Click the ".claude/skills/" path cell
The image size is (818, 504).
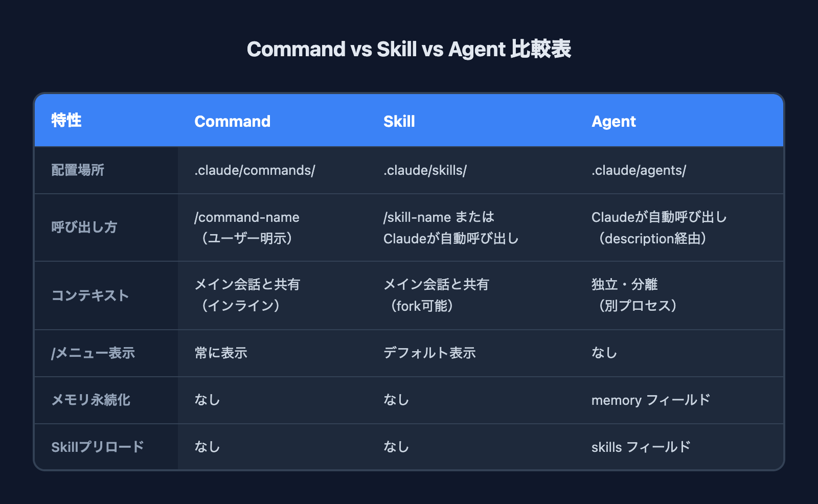[425, 170]
